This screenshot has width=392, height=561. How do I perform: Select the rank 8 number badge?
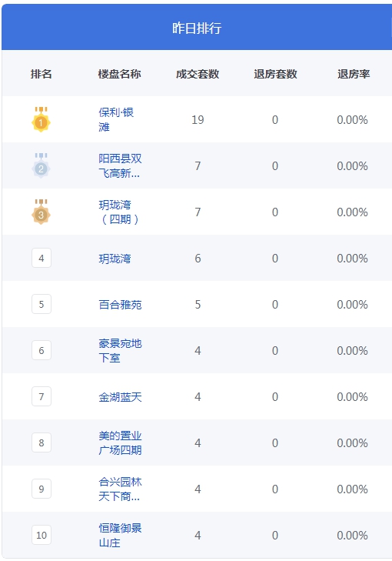pos(42,442)
